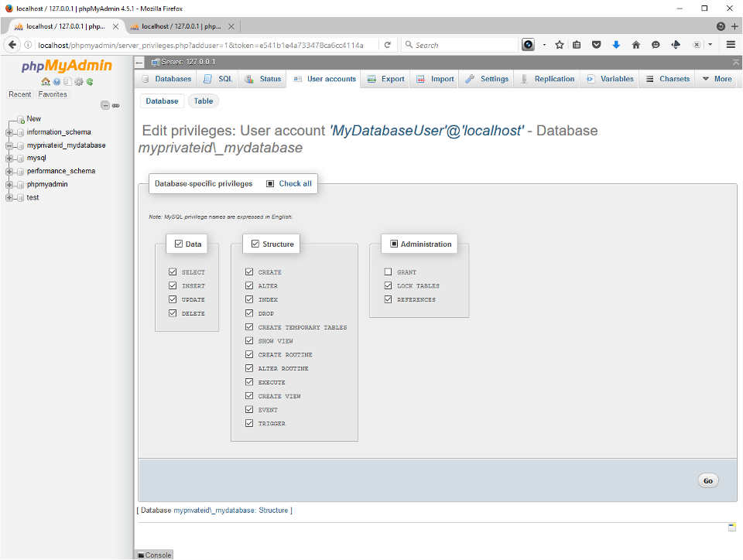Collapse all navigation tree nodes
The height and width of the screenshot is (560, 743).
tap(105, 105)
